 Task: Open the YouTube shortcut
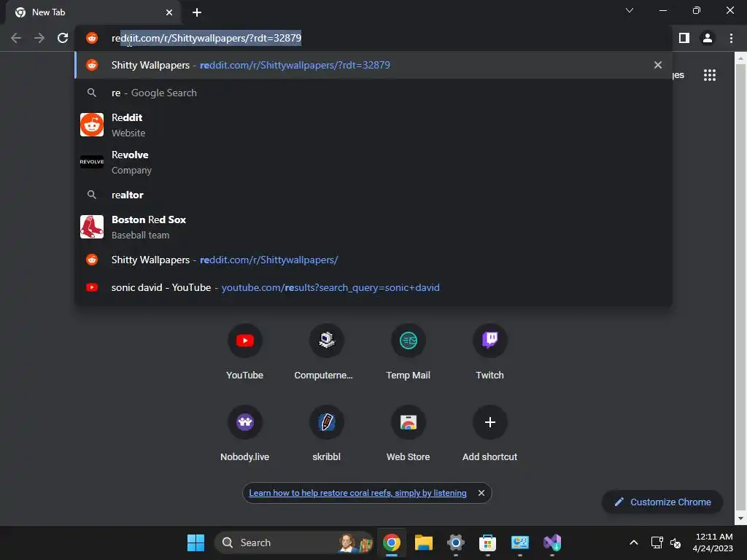[x=245, y=351]
